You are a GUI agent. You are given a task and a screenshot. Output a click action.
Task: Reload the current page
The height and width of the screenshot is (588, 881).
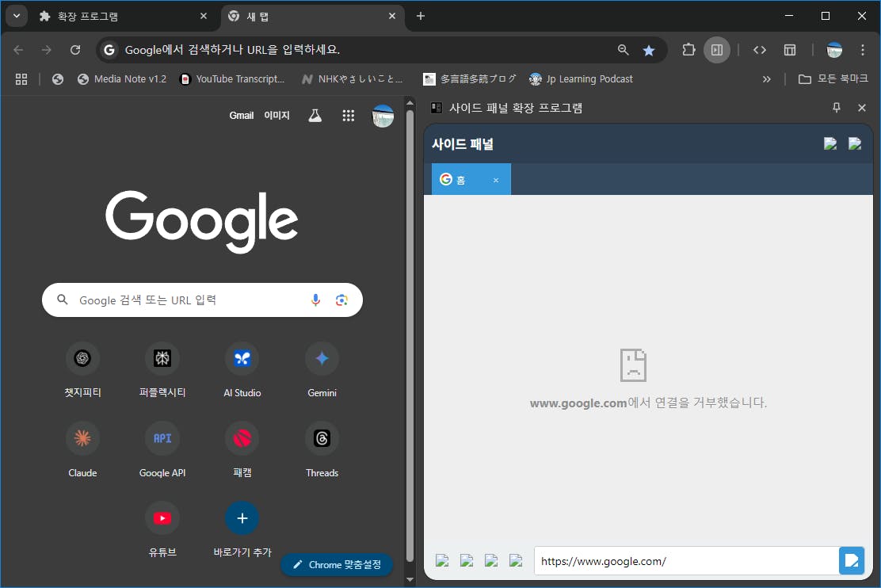point(75,50)
